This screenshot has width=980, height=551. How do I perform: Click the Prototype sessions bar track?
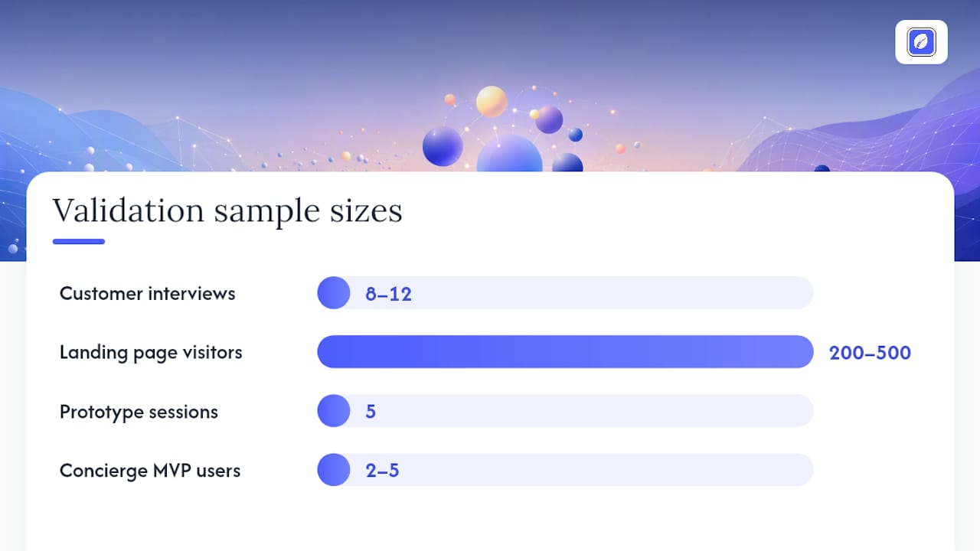click(565, 411)
